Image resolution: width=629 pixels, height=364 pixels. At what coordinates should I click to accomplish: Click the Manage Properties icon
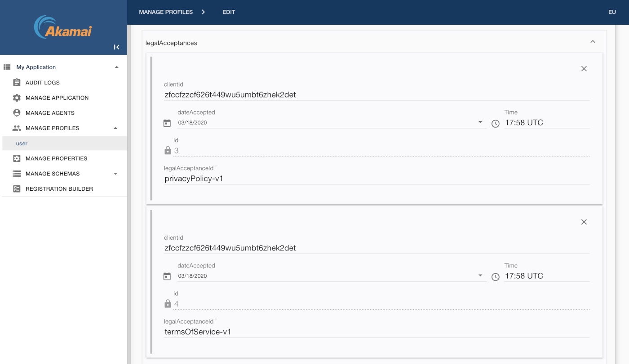tap(17, 158)
